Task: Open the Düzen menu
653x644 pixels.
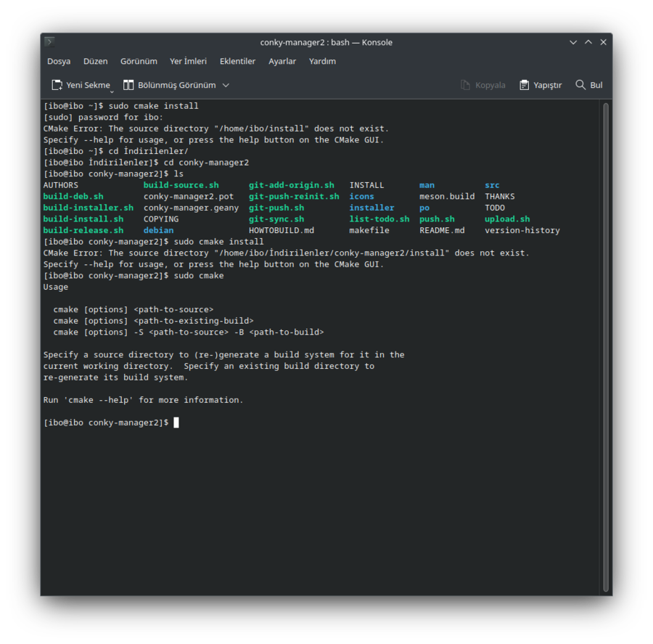Action: [95, 61]
